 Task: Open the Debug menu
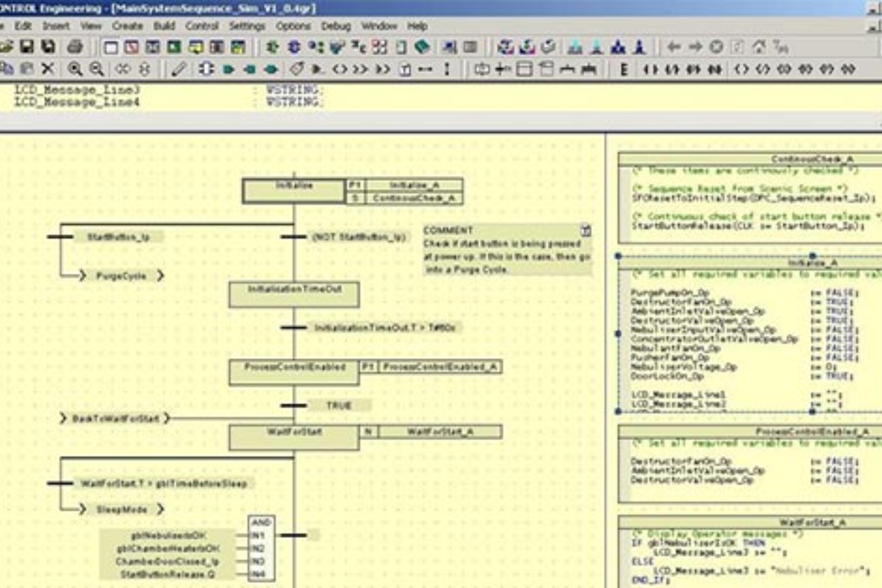point(336,26)
